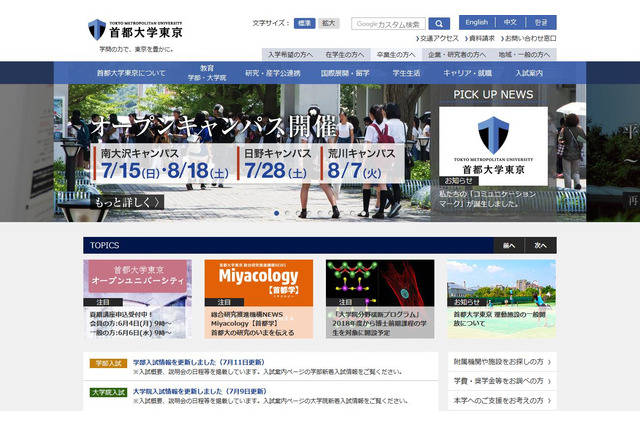The width and height of the screenshot is (640, 426).
Task: Open 入試案内 menu
Action: click(x=529, y=73)
